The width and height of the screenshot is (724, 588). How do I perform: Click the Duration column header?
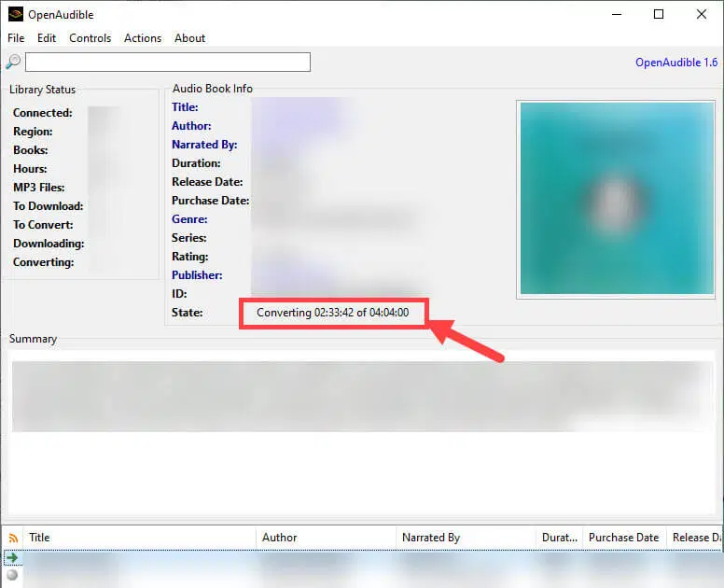coord(558,538)
